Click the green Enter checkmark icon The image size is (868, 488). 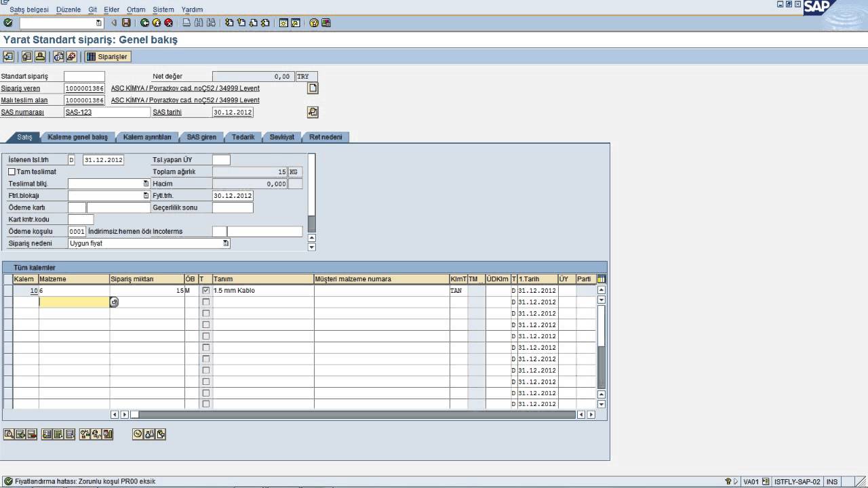tap(8, 23)
